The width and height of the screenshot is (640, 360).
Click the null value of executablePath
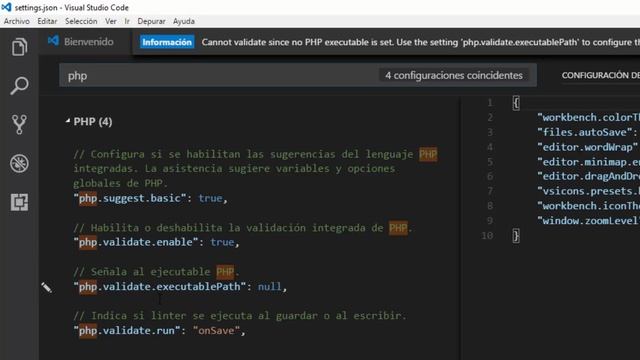click(269, 287)
